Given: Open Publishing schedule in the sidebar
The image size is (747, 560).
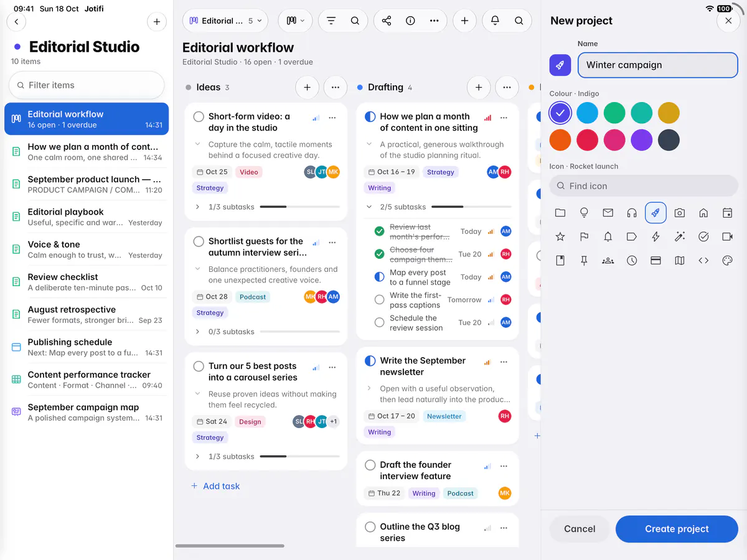Looking at the screenshot, I should point(87,347).
